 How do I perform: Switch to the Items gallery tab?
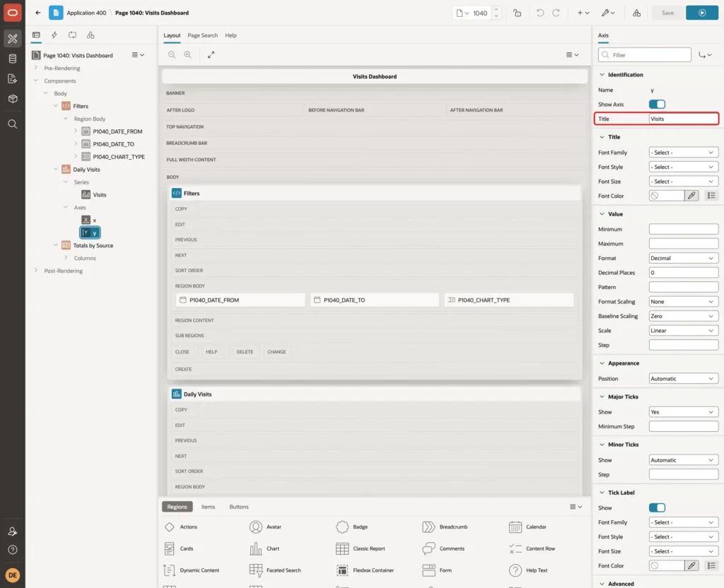click(209, 507)
